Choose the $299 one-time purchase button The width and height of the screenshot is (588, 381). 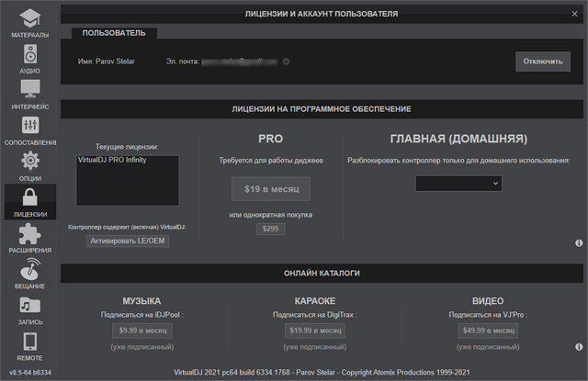coord(270,229)
